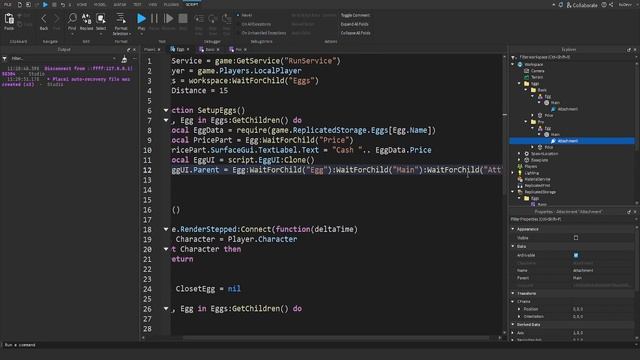Click the Collaborate button
The width and height of the screenshot is (640, 360).
tap(582, 5)
